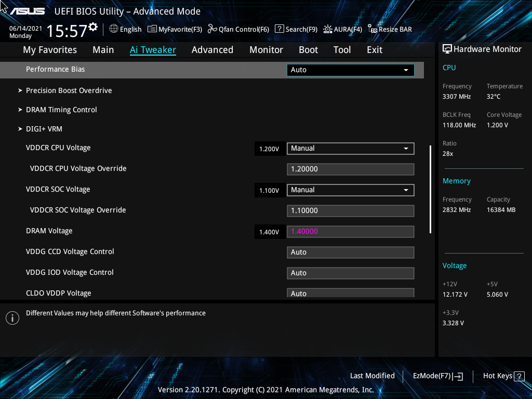Click the VDDCR SOC Voltage Override field
The width and height of the screenshot is (532, 399).
pos(351,211)
